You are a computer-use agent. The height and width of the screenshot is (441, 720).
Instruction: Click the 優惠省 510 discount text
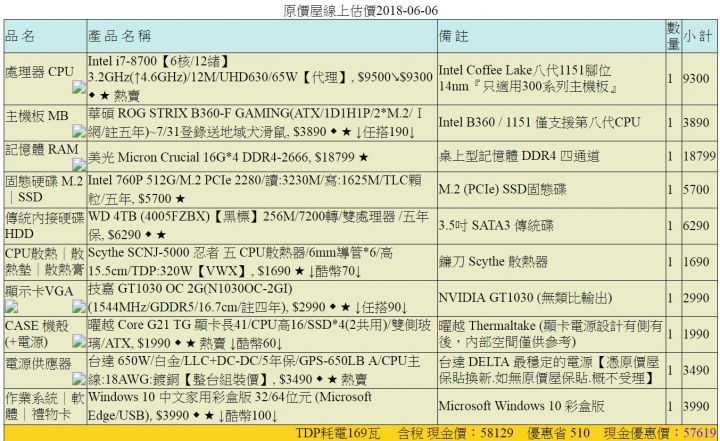click(x=558, y=433)
